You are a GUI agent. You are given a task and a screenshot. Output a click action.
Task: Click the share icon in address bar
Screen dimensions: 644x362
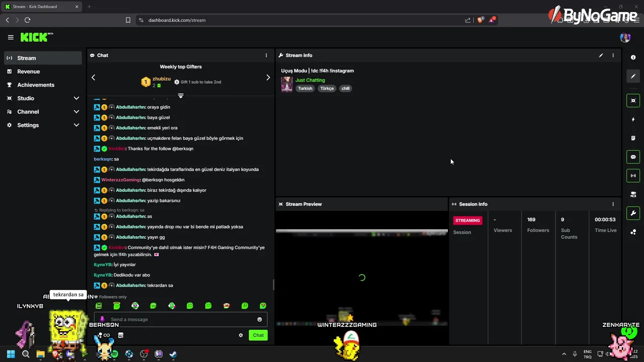coord(467,20)
